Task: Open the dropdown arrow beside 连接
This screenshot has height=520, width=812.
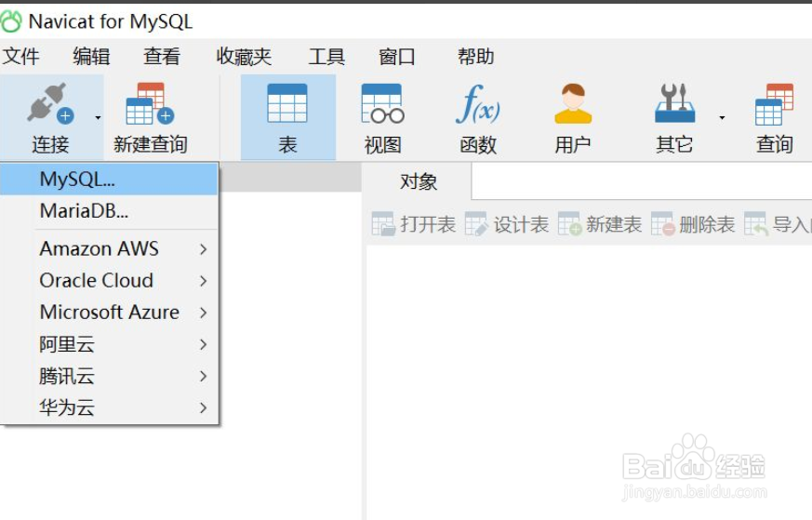Action: 98,118
